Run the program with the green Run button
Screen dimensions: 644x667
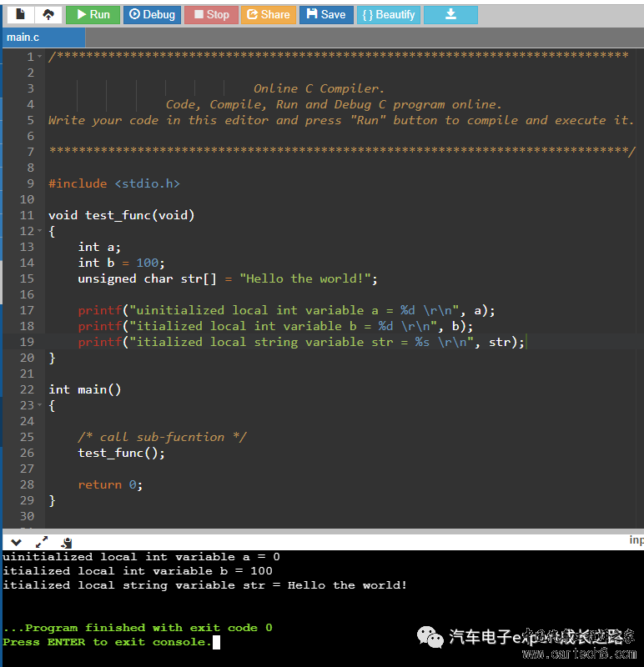[x=93, y=14]
